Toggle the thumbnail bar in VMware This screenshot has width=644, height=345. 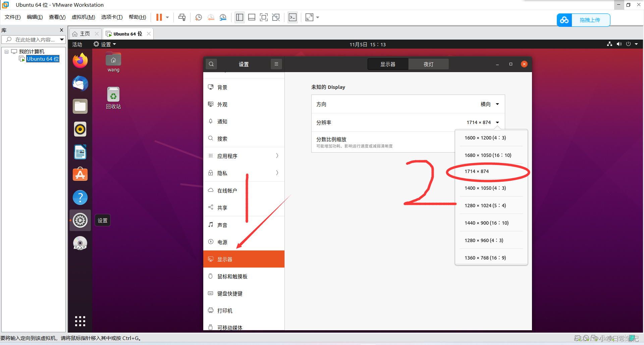252,17
